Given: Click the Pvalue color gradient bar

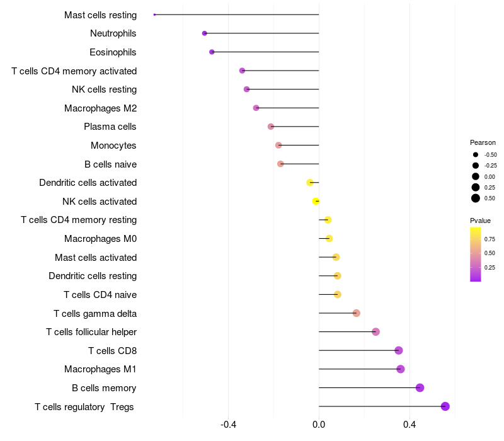Looking at the screenshot, I should tap(476, 255).
